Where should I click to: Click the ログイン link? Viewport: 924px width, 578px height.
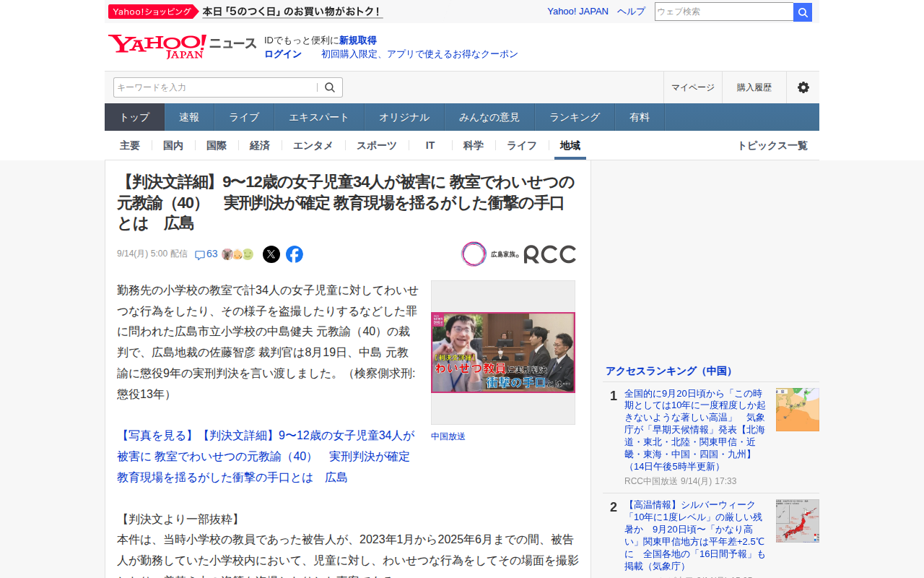[283, 54]
